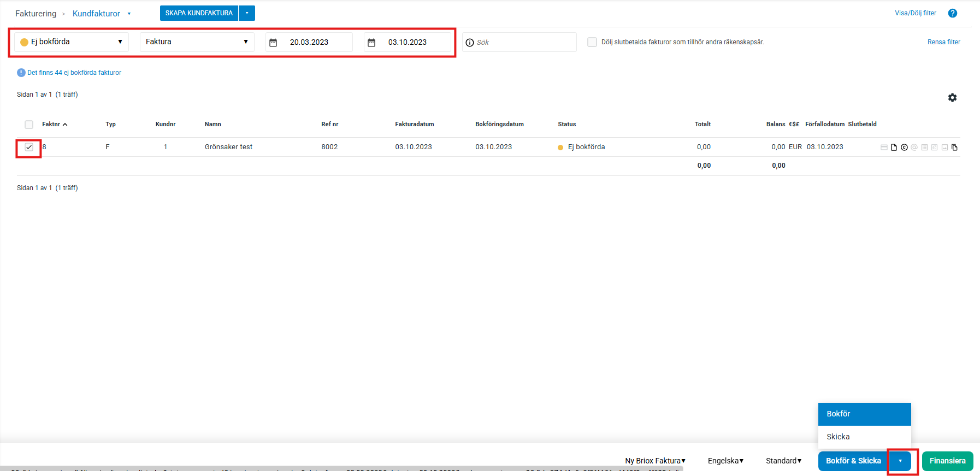The width and height of the screenshot is (980, 476).
Task: Expand the 'Faktura' type dropdown
Action: tap(197, 42)
